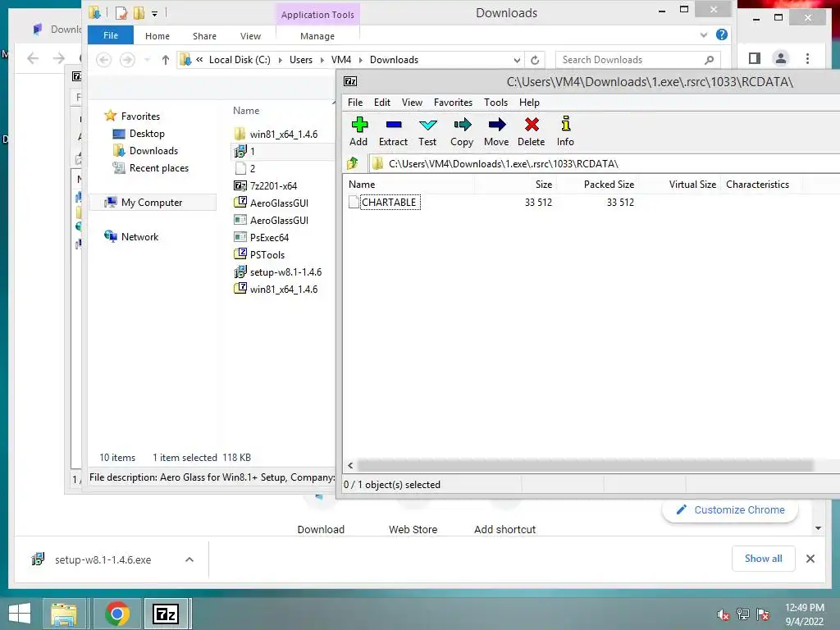Select the win81_x64_1.4.6 folder
This screenshot has height=630, width=840.
(283, 134)
